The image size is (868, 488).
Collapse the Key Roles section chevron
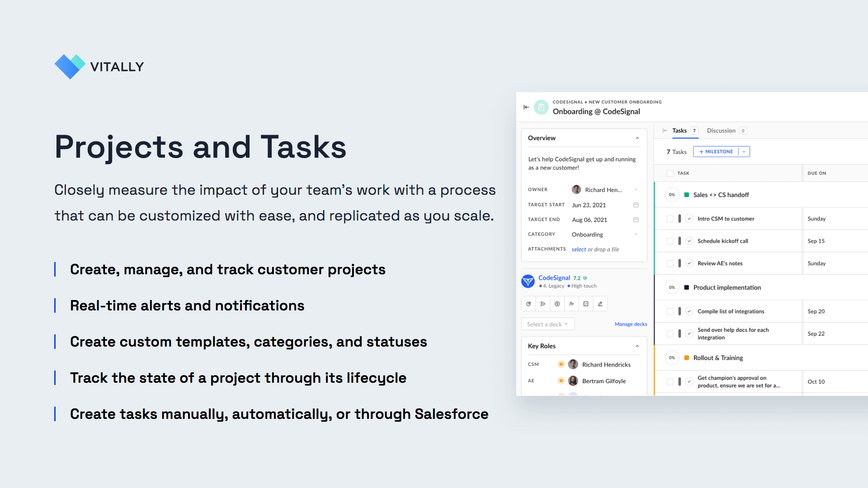pyautogui.click(x=637, y=346)
